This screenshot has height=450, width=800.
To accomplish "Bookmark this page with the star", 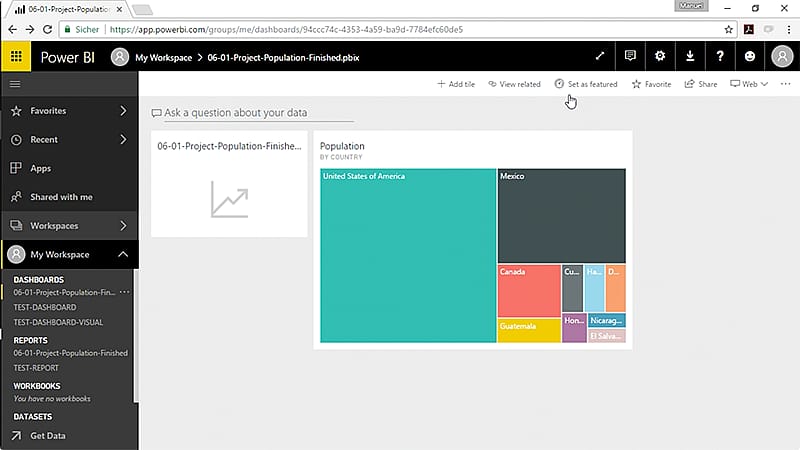I will (x=729, y=30).
